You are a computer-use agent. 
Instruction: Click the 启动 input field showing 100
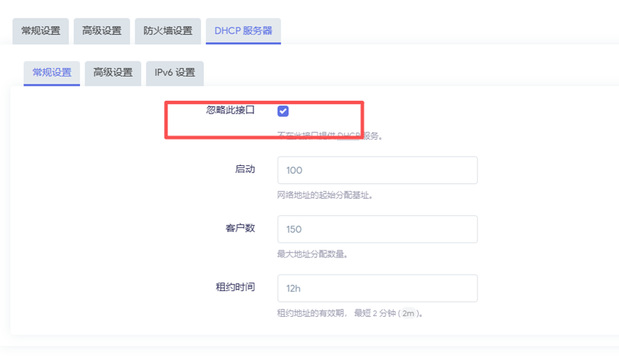[x=377, y=170]
